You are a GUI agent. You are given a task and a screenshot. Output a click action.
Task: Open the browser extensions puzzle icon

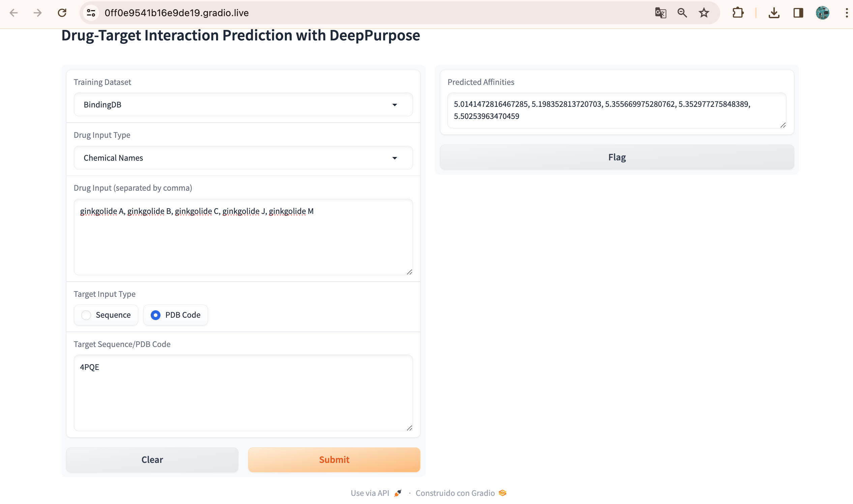point(738,13)
